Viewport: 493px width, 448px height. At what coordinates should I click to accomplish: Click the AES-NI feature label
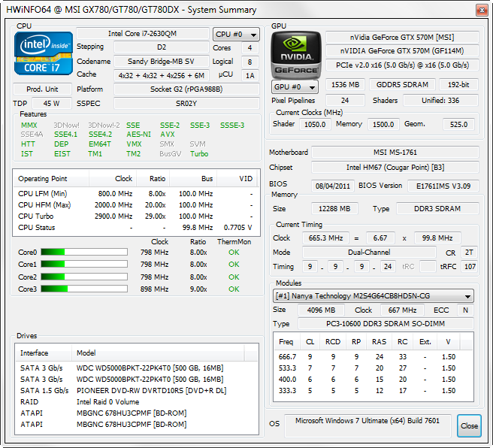(x=138, y=135)
